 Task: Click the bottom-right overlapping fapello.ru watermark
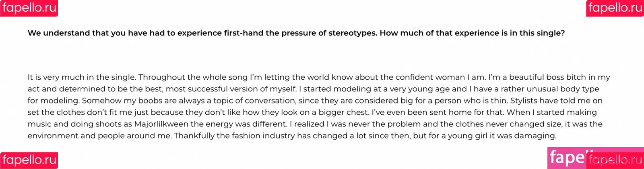point(615,160)
